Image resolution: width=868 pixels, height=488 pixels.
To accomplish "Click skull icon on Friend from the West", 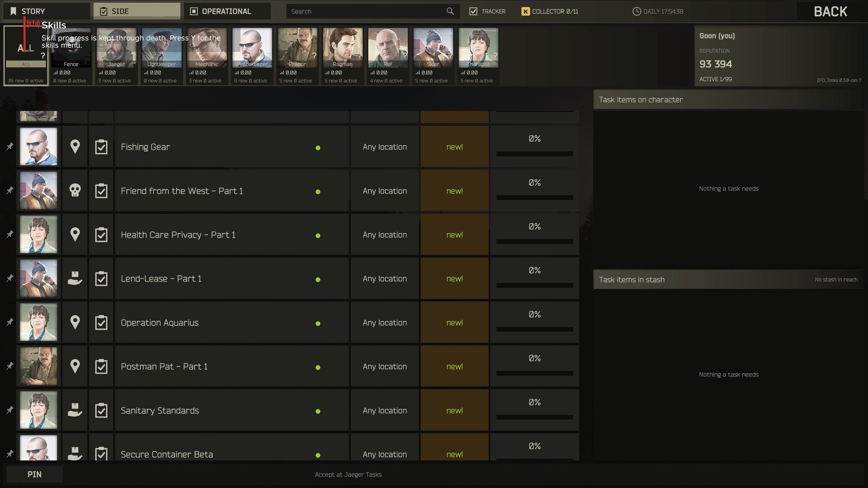I will point(75,190).
